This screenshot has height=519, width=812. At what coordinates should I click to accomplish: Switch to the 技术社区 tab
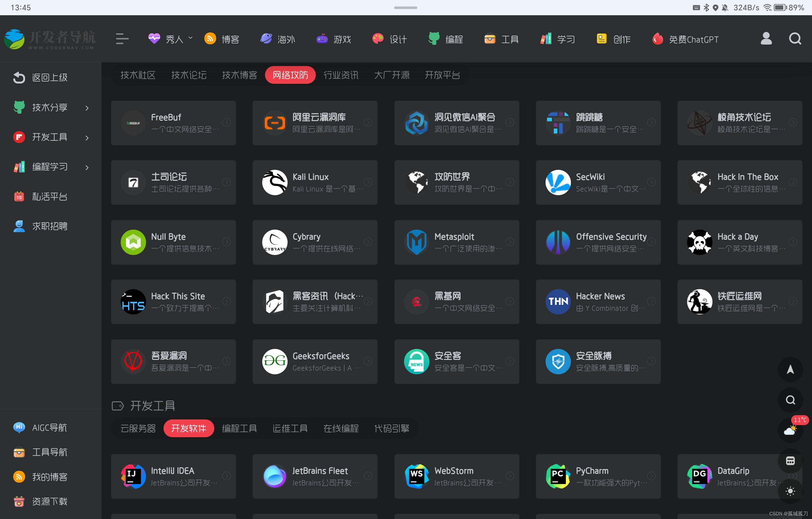(138, 75)
